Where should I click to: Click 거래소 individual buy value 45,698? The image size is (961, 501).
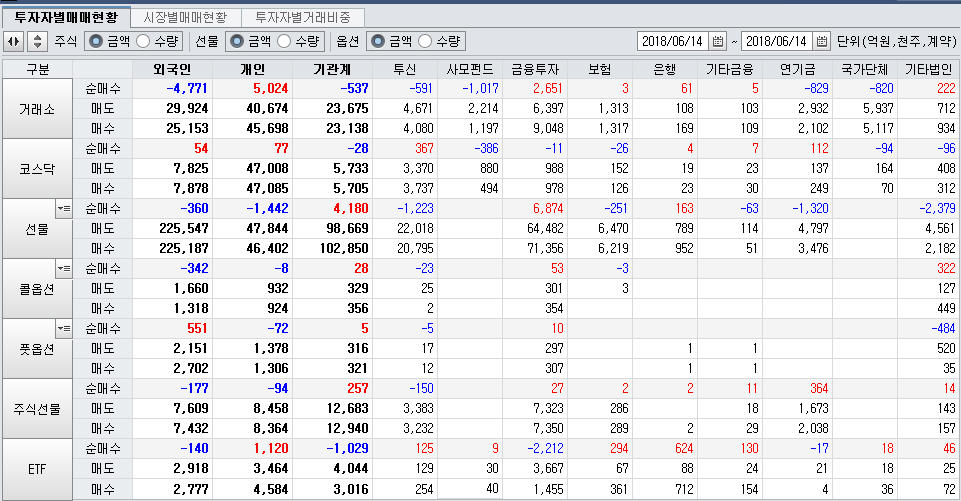coord(267,129)
